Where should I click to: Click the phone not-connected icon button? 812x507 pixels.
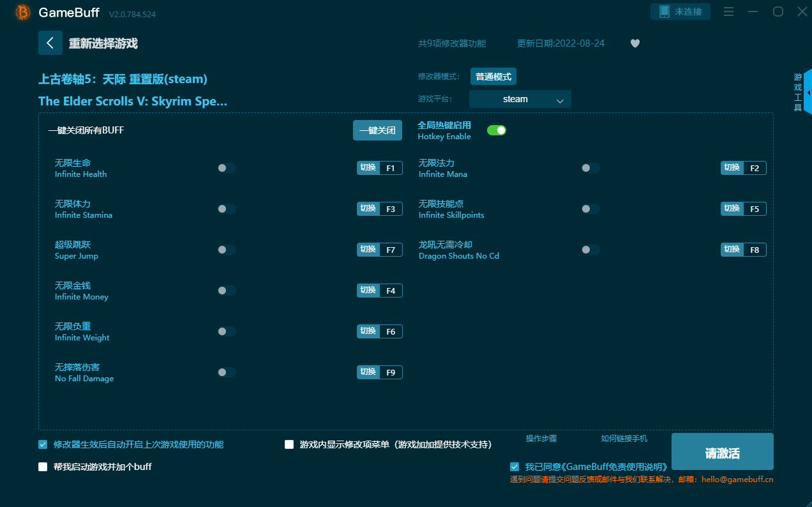click(680, 11)
